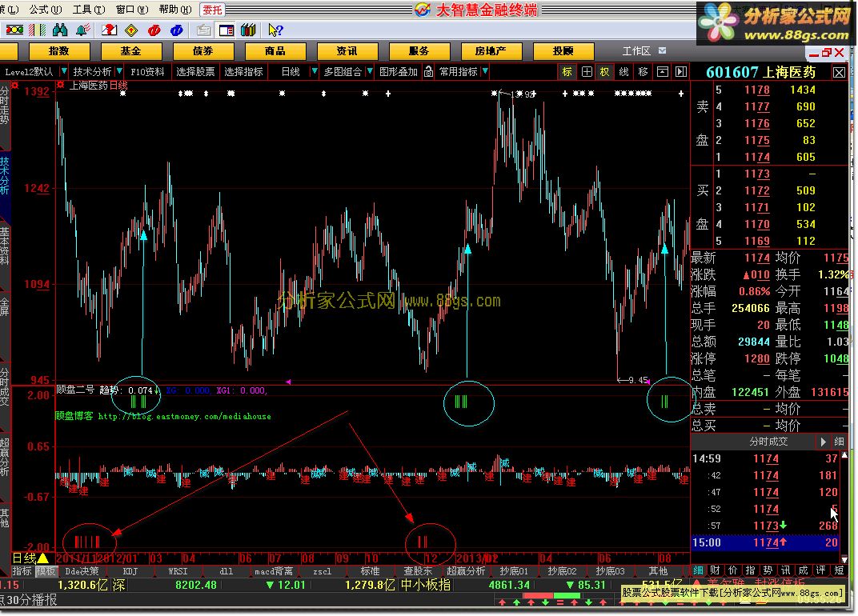Switch to the 抄底01 indicator tab

pos(514,571)
